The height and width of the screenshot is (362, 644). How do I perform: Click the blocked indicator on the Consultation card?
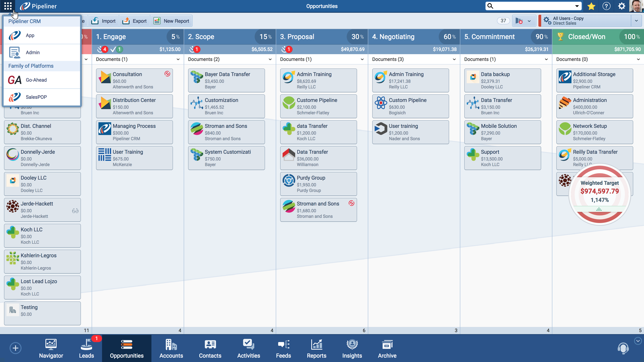pyautogui.click(x=167, y=74)
